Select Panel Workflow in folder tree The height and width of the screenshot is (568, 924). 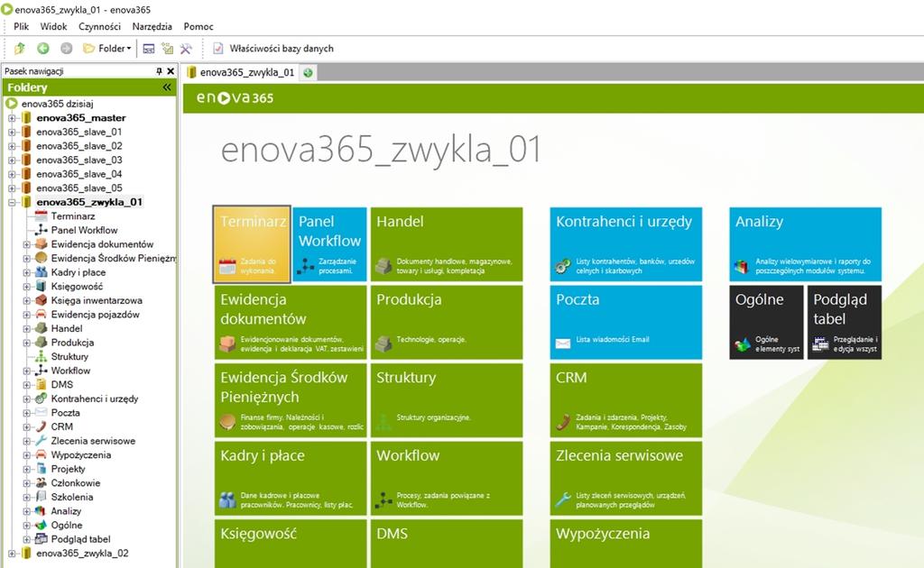(84, 230)
